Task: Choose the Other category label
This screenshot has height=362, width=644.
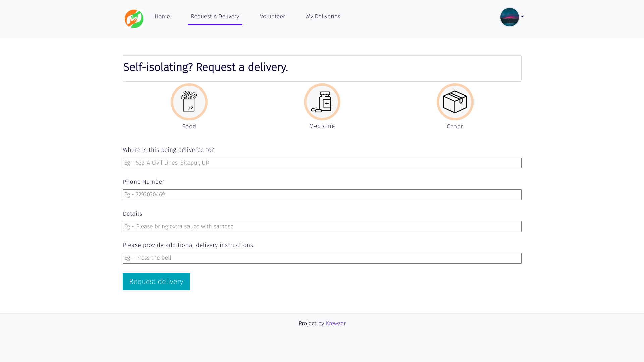Action: (x=455, y=126)
